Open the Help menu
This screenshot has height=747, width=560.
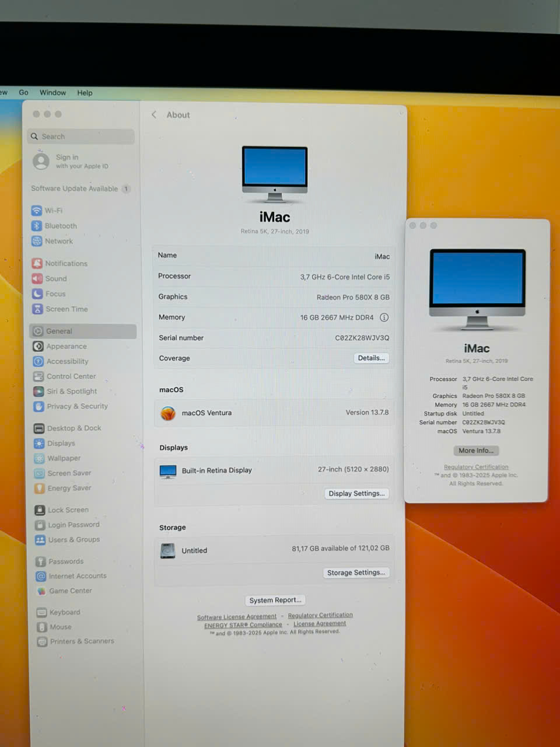tap(85, 93)
